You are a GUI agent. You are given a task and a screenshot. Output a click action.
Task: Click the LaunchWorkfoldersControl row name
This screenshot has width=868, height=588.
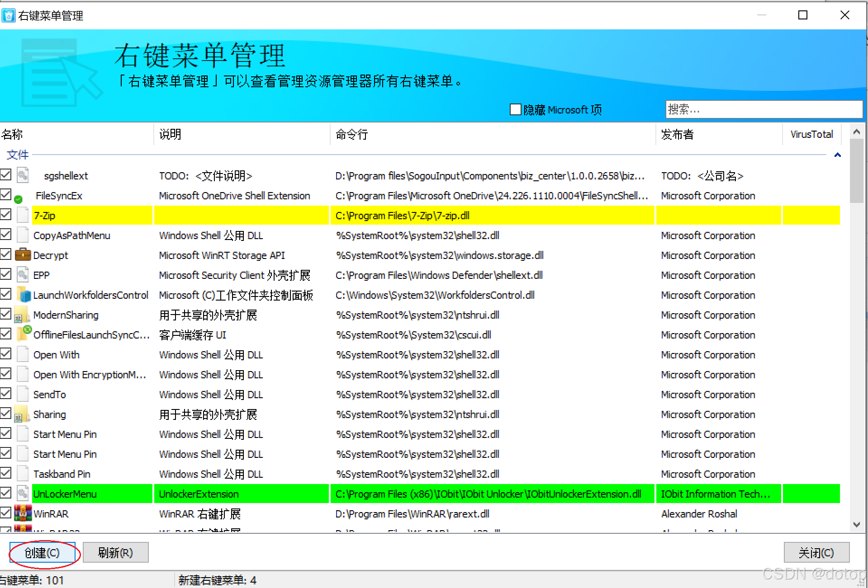coord(90,295)
